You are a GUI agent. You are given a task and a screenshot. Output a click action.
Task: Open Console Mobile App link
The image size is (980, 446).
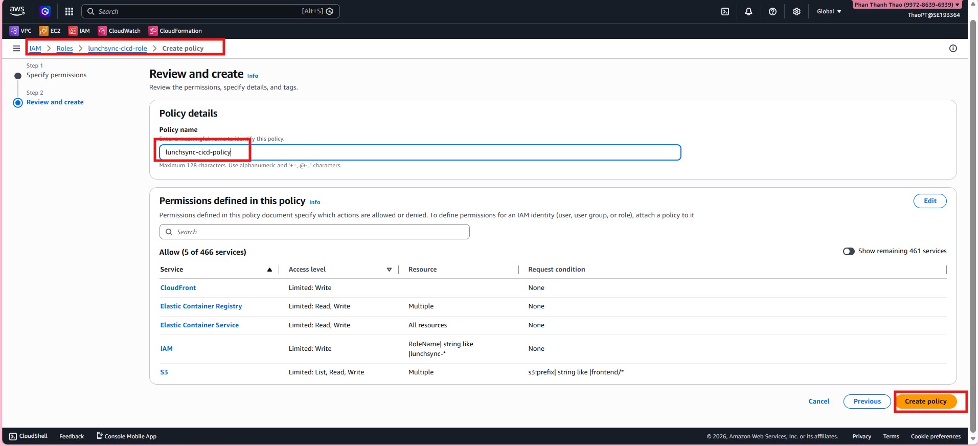(x=126, y=436)
